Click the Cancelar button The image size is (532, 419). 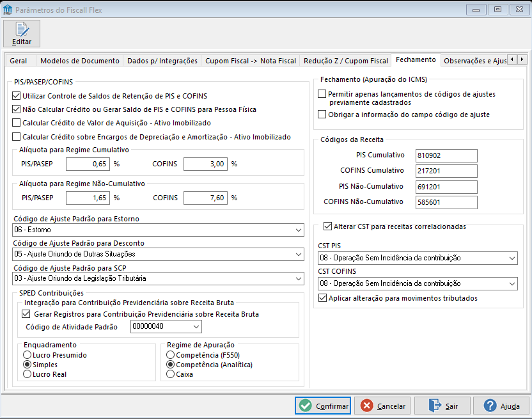[383, 406]
